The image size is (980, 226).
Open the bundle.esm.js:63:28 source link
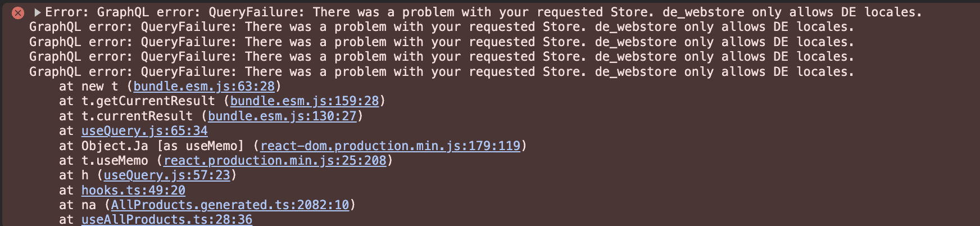[204, 87]
